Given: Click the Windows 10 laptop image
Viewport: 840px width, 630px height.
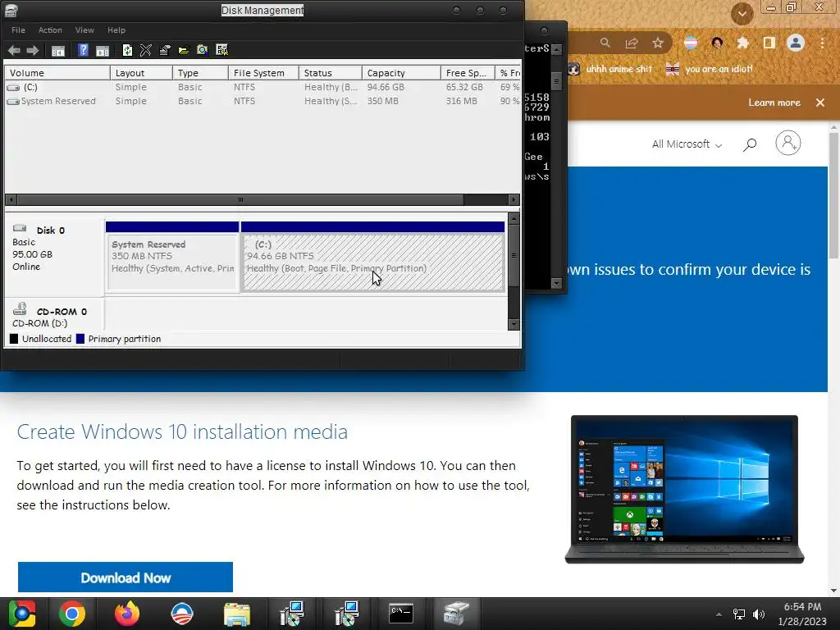Looking at the screenshot, I should [x=685, y=490].
